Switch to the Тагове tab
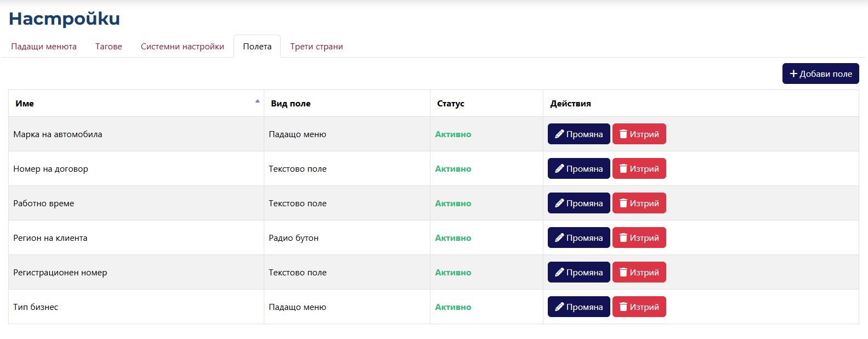This screenshot has height=339, width=868. 109,47
